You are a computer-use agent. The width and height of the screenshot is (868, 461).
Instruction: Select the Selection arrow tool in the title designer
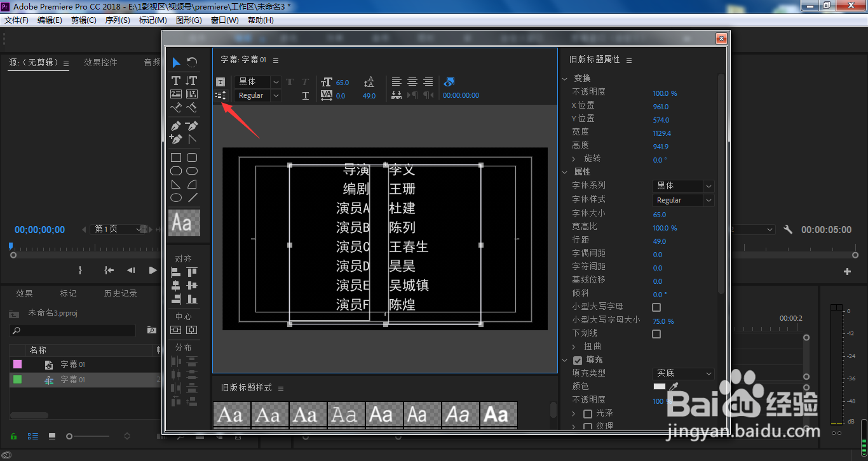pyautogui.click(x=176, y=62)
